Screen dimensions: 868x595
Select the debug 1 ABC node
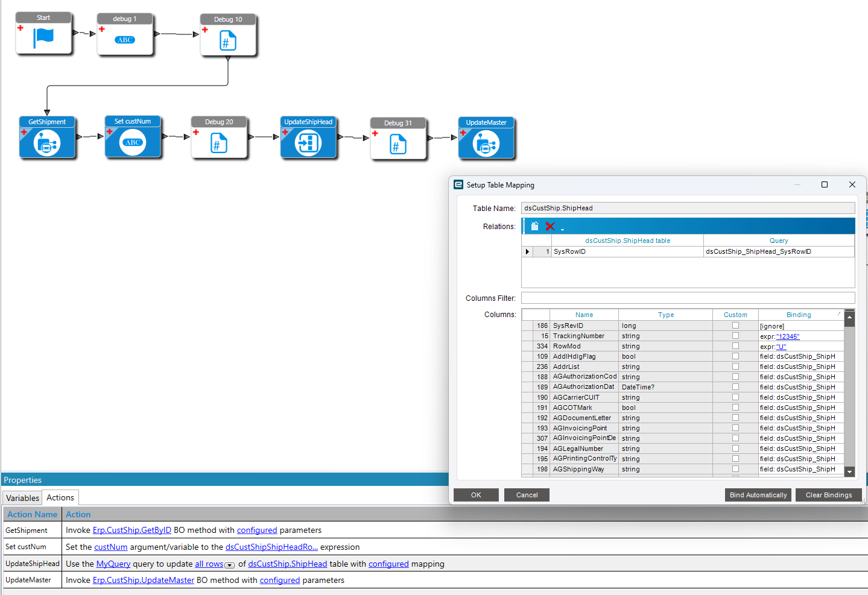click(x=125, y=35)
